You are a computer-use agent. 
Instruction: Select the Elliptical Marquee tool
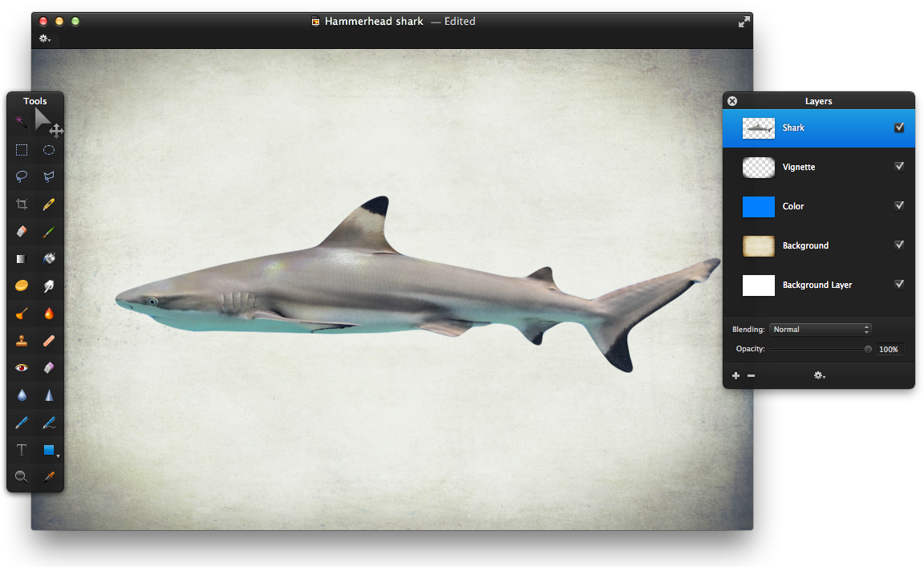pos(49,150)
